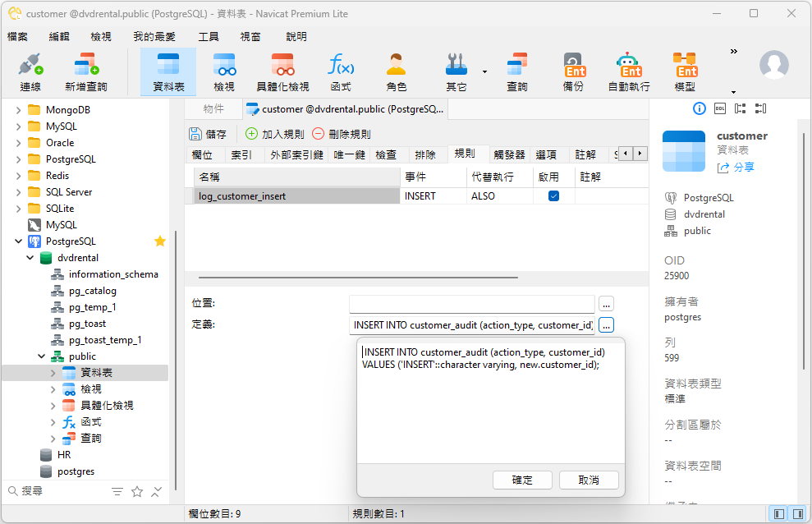Open the 備份 backup toolbar icon

pos(573,72)
